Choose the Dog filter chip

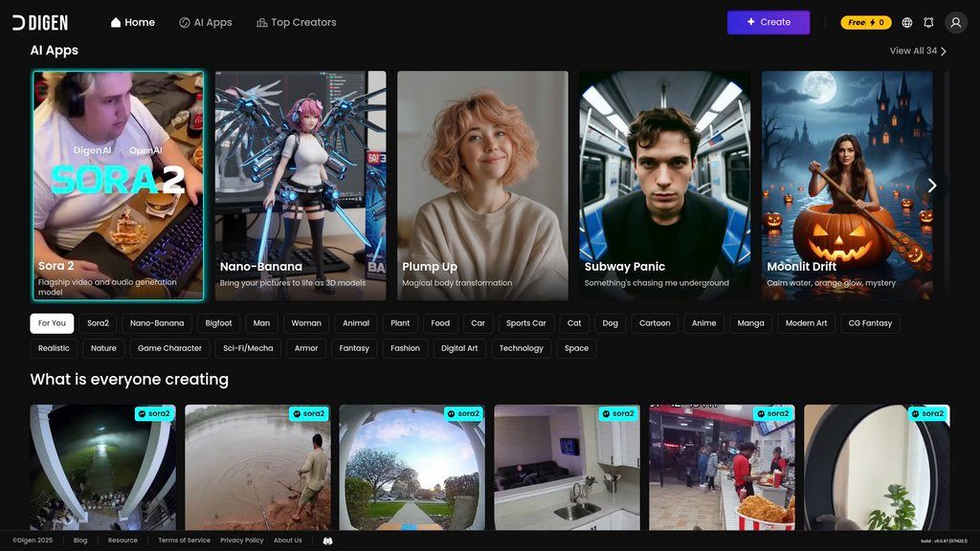click(610, 323)
